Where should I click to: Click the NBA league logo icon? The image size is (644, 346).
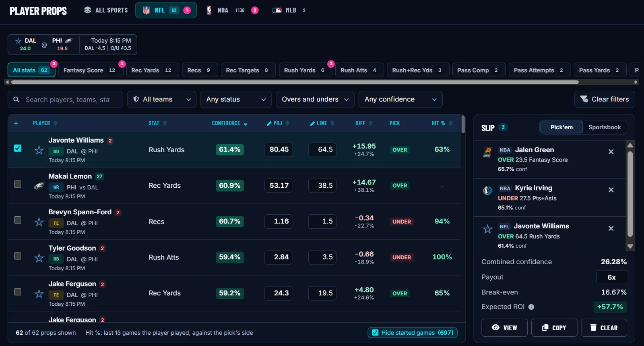click(209, 10)
